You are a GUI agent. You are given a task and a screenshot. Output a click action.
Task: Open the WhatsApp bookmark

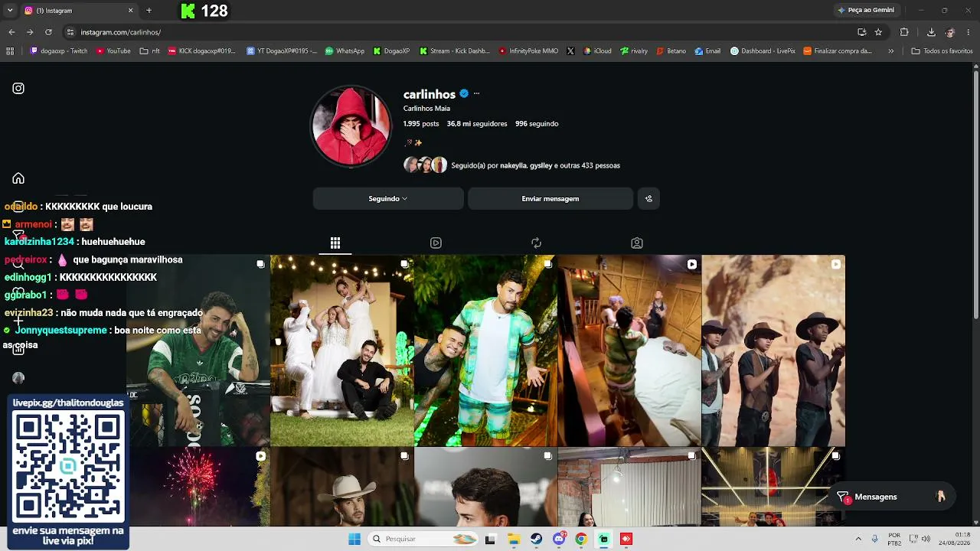click(345, 51)
